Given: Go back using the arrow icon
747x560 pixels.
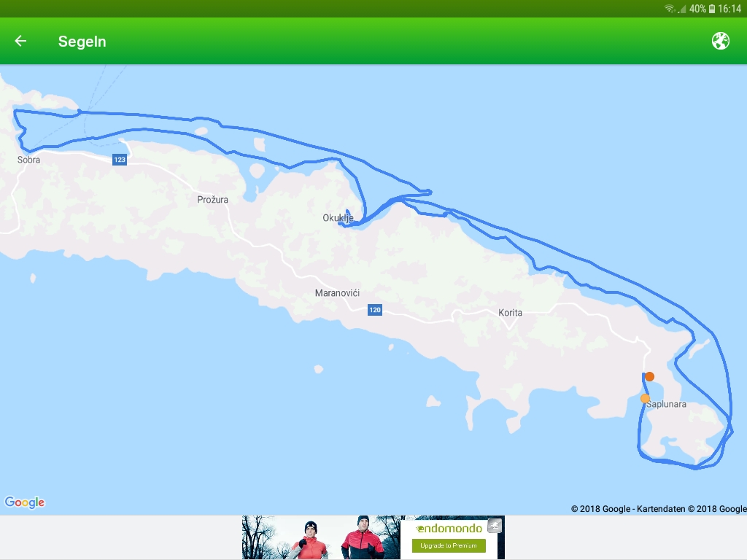Looking at the screenshot, I should click(x=20, y=42).
